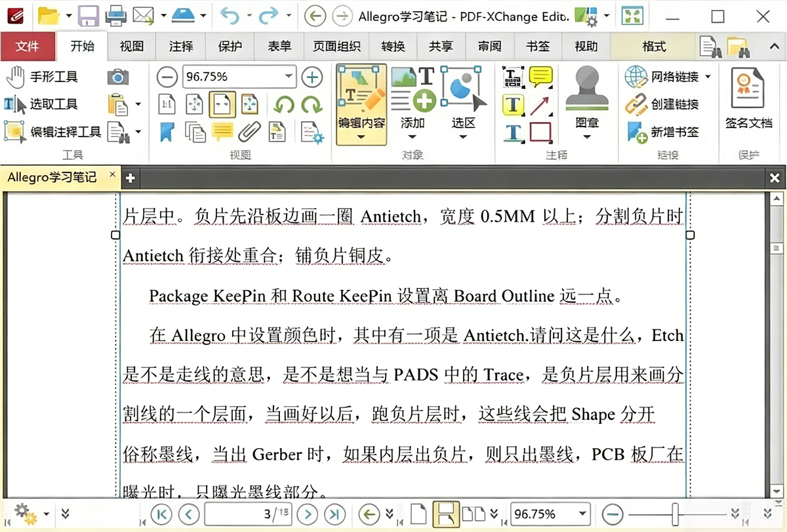
Task: Select the underline text tool
Action: 513,132
